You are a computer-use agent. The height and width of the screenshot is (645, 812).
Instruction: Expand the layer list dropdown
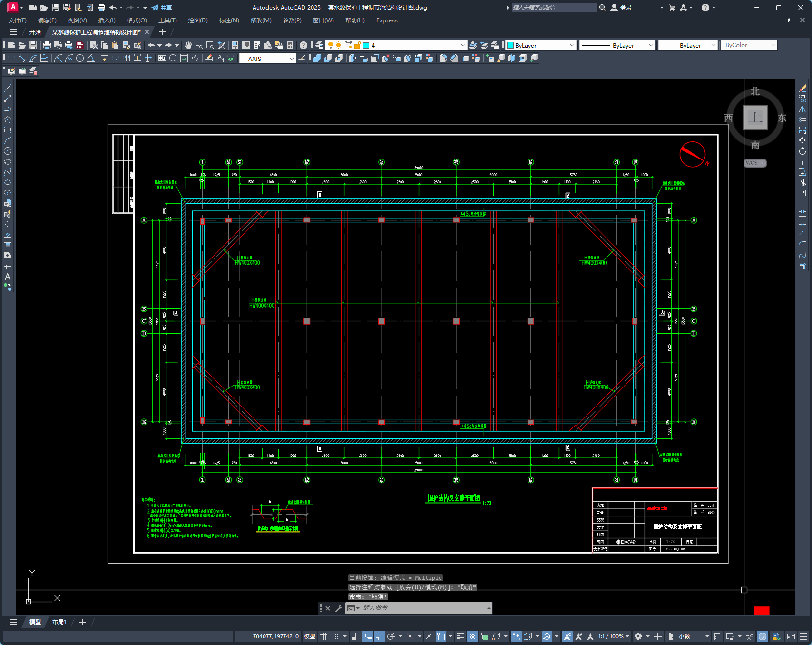point(463,45)
